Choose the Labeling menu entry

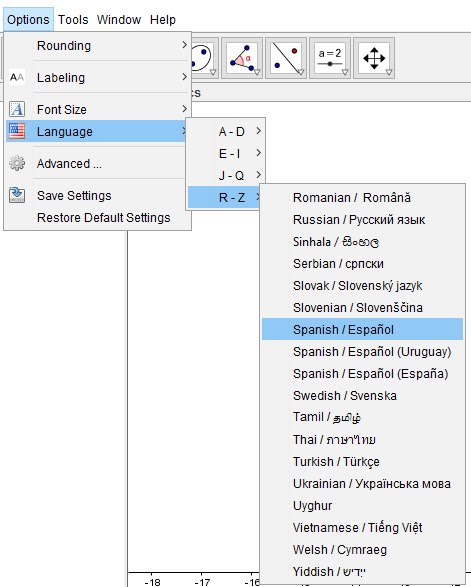tap(97, 77)
